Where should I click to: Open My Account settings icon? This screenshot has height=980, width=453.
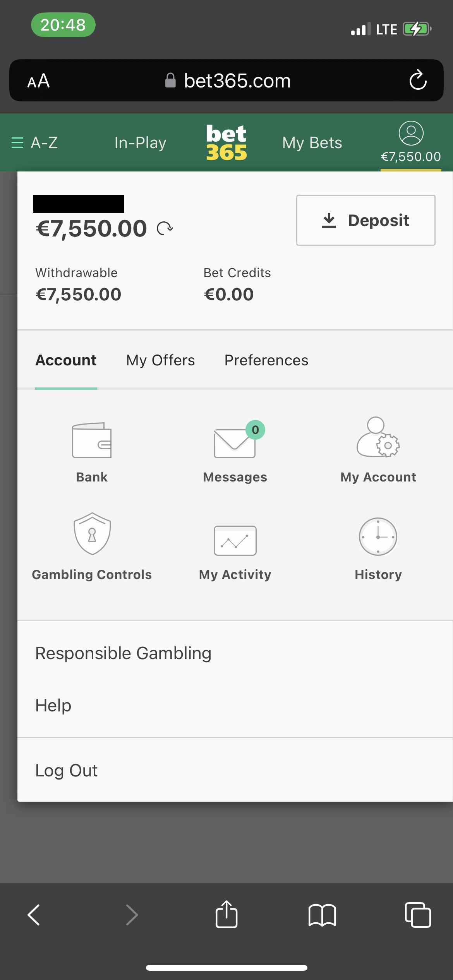[378, 437]
